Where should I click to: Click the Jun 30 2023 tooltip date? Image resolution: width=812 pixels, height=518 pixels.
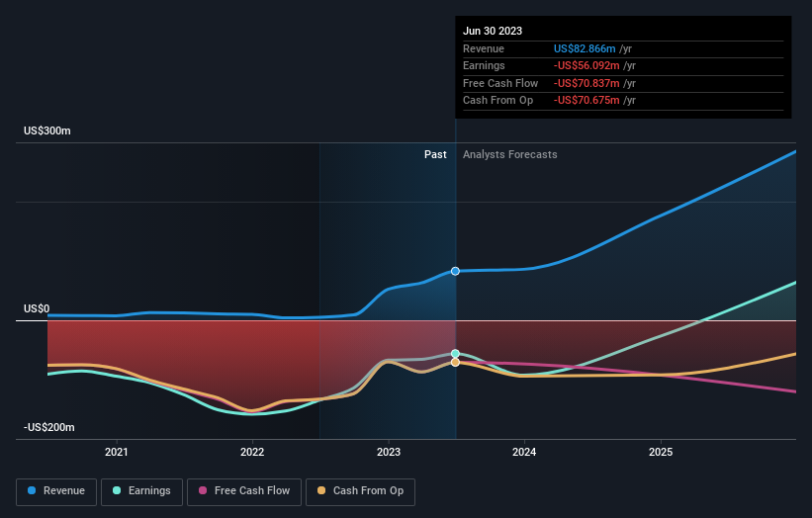coord(493,31)
